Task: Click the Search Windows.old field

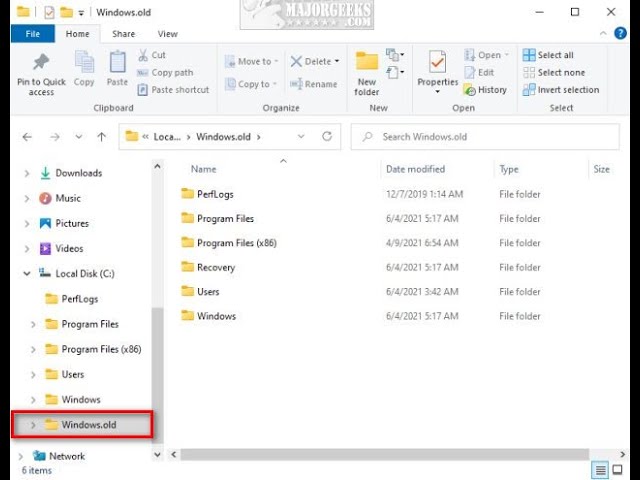Action: tap(485, 137)
